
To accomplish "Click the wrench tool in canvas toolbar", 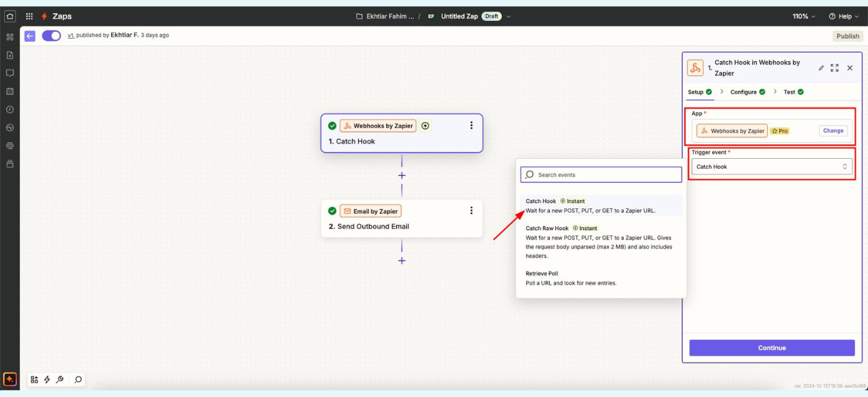I will (60, 379).
